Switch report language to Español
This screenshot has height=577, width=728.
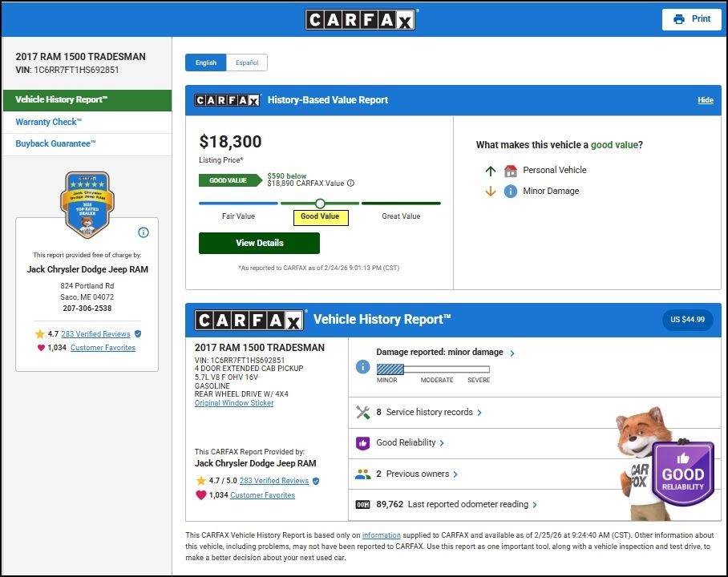coord(246,63)
